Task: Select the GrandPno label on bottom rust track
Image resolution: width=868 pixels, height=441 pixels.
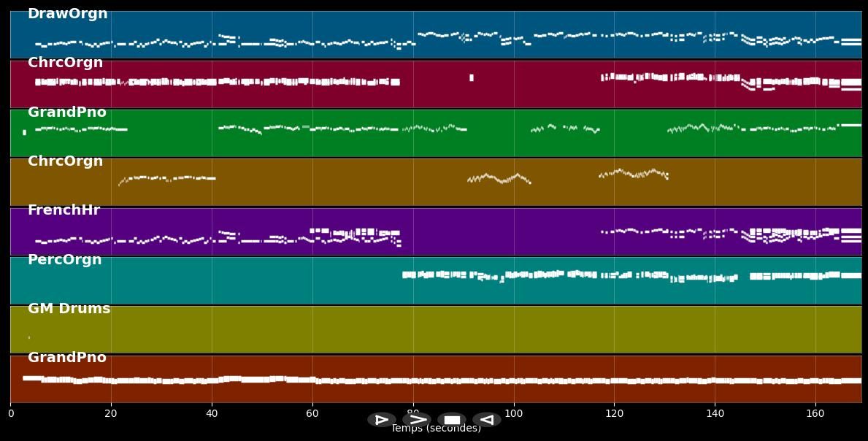Action: click(66, 358)
